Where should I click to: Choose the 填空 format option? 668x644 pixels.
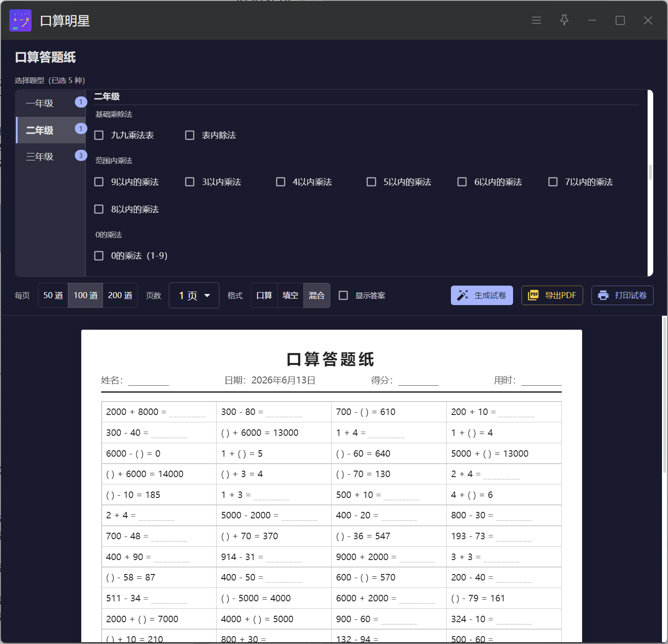point(290,295)
